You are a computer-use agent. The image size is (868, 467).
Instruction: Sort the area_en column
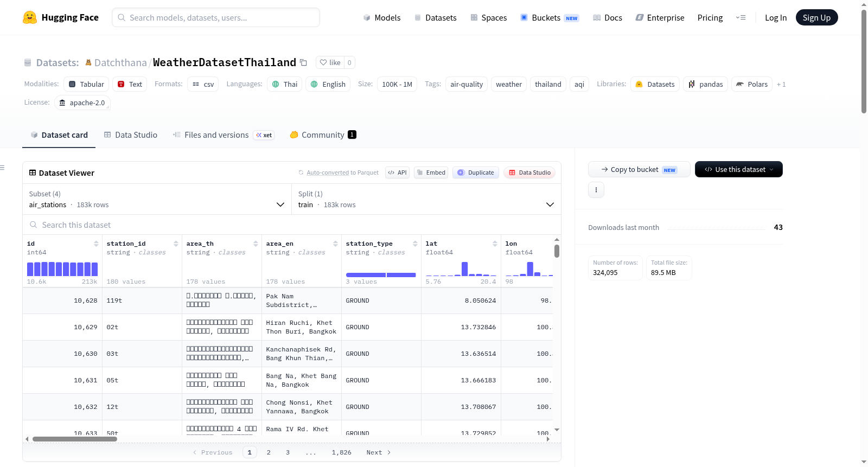point(335,244)
